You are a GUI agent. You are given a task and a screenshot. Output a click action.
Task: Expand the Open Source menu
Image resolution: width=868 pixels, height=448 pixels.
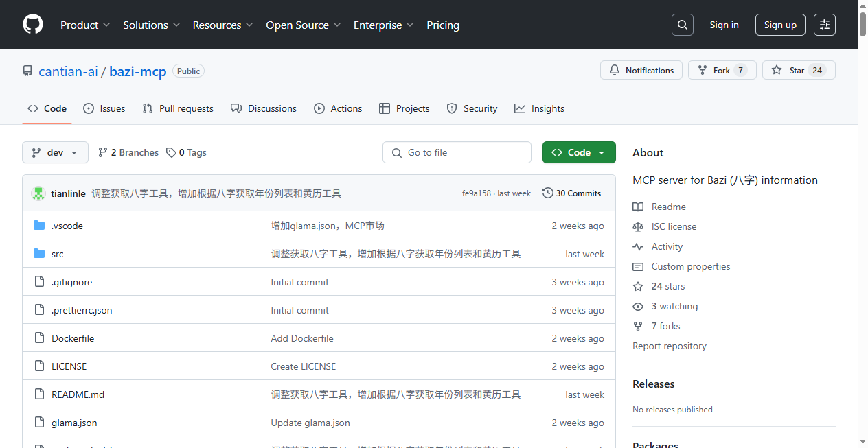point(304,25)
